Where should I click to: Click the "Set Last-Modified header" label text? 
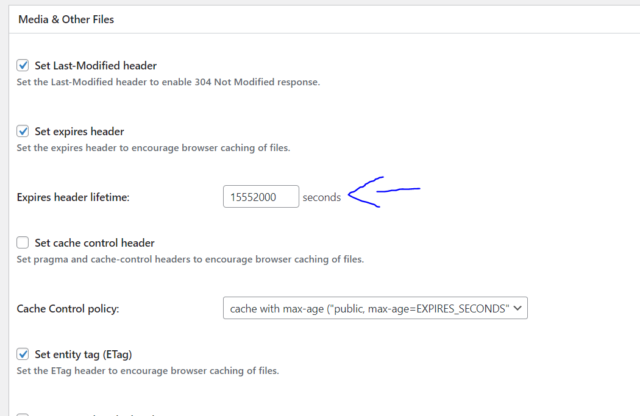tap(96, 66)
